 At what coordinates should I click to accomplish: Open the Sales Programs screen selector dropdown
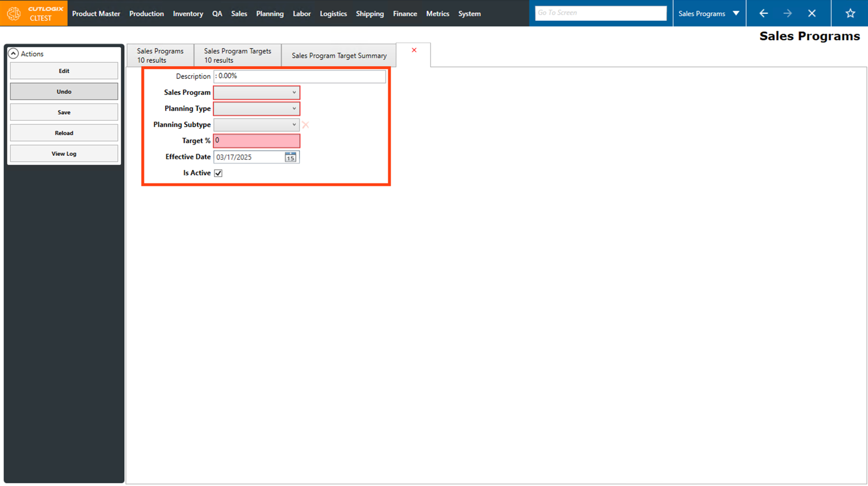(x=709, y=13)
